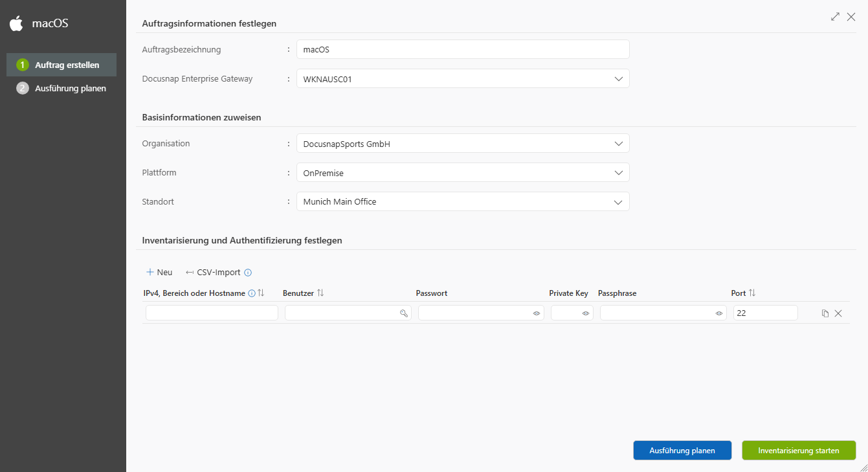Click Inventarisierung starten button

pos(799,451)
